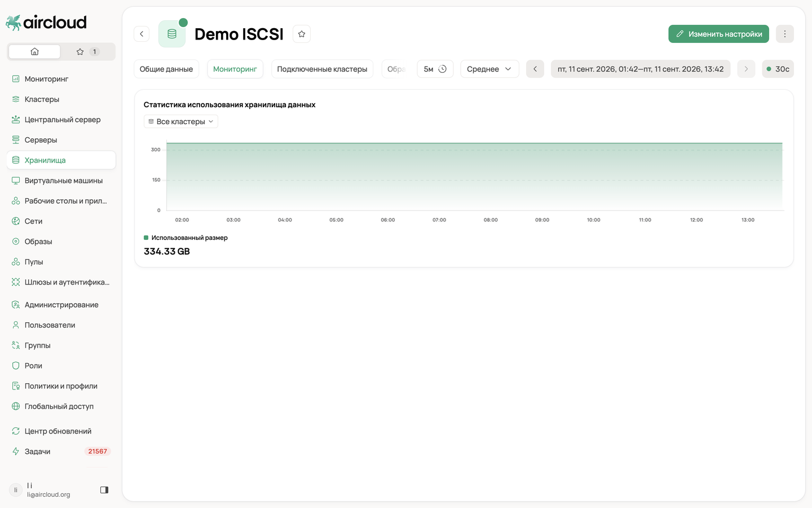Click the back arrow next to Demo ISCSI
Viewport: 812px width, 508px height.
point(142,34)
